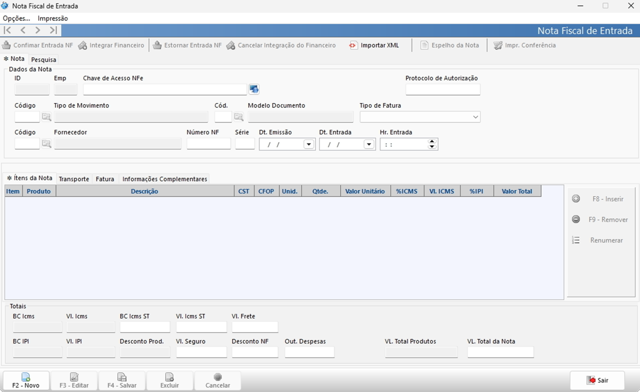Open the Tipo de Movimento search lookup
640x392 pixels.
click(47, 117)
